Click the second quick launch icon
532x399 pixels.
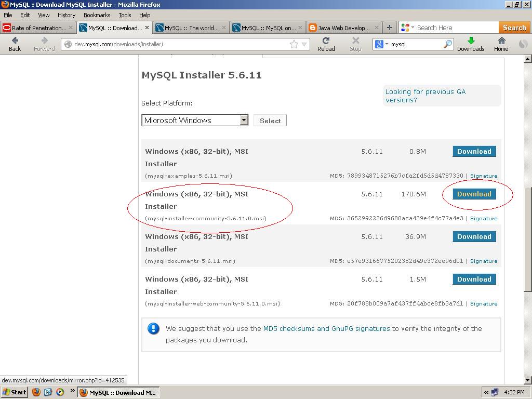48,392
